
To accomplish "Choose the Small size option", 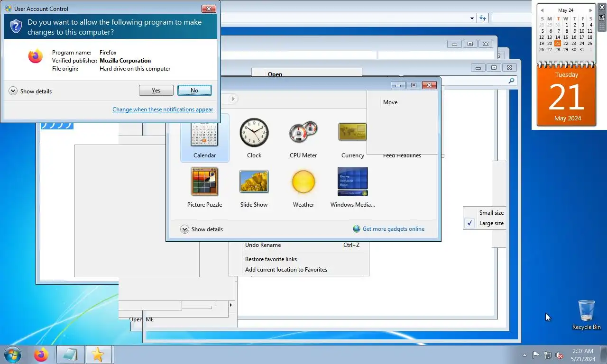I will click(x=484, y=213).
